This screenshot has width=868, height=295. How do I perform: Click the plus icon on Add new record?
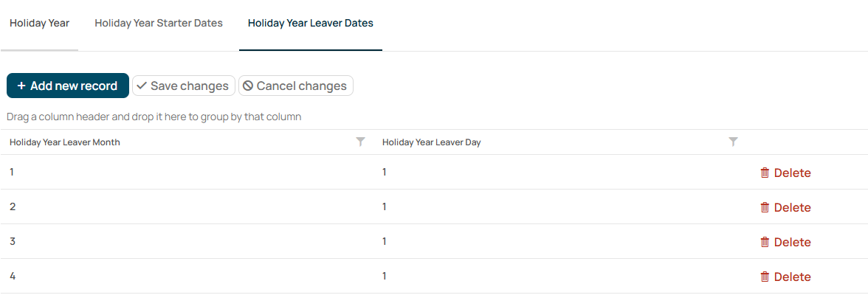point(21,86)
